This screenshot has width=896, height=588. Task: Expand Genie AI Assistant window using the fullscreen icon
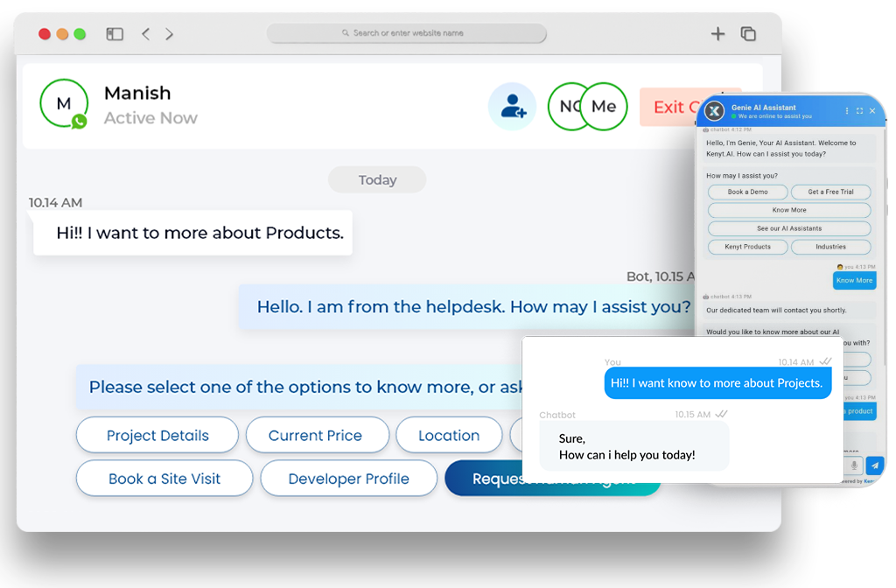859,110
